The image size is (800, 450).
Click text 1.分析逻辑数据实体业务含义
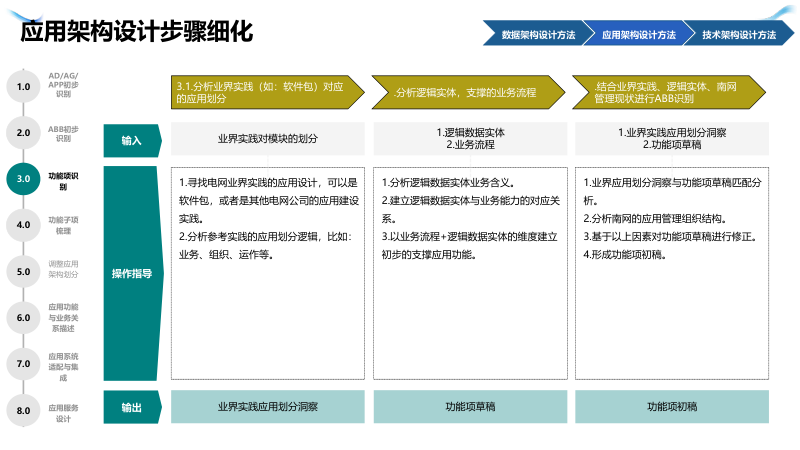coord(448,183)
